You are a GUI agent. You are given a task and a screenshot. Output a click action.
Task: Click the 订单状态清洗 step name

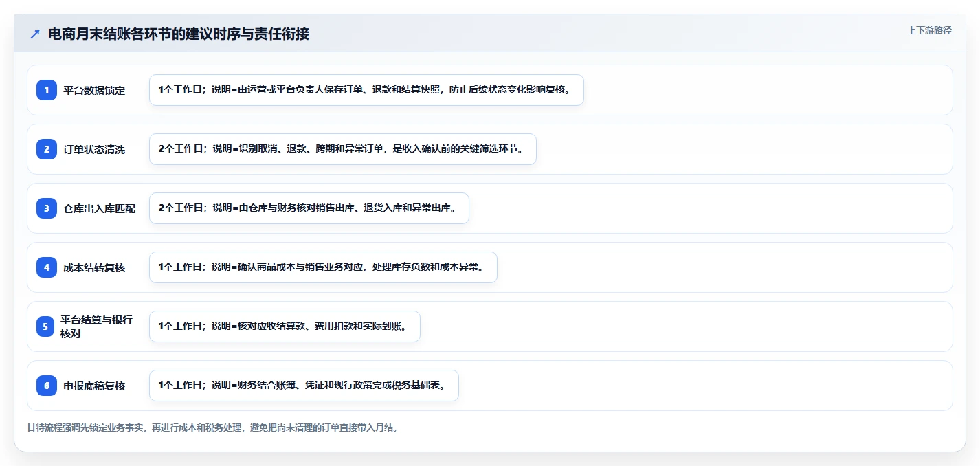pyautogui.click(x=94, y=149)
